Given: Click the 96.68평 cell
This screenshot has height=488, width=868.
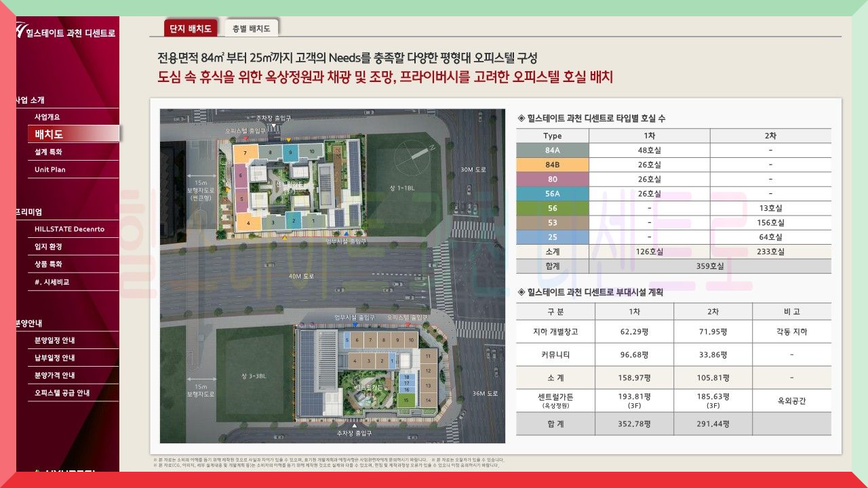Looking at the screenshot, I should tap(635, 354).
